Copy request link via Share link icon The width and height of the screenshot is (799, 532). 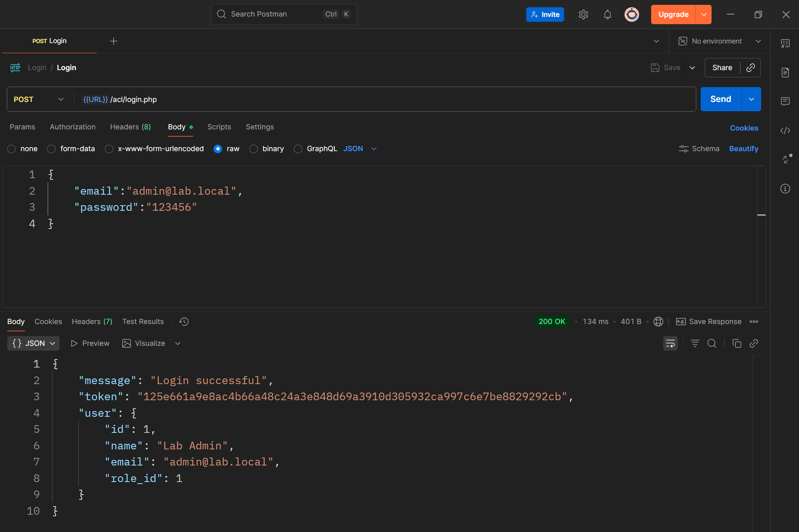(750, 68)
